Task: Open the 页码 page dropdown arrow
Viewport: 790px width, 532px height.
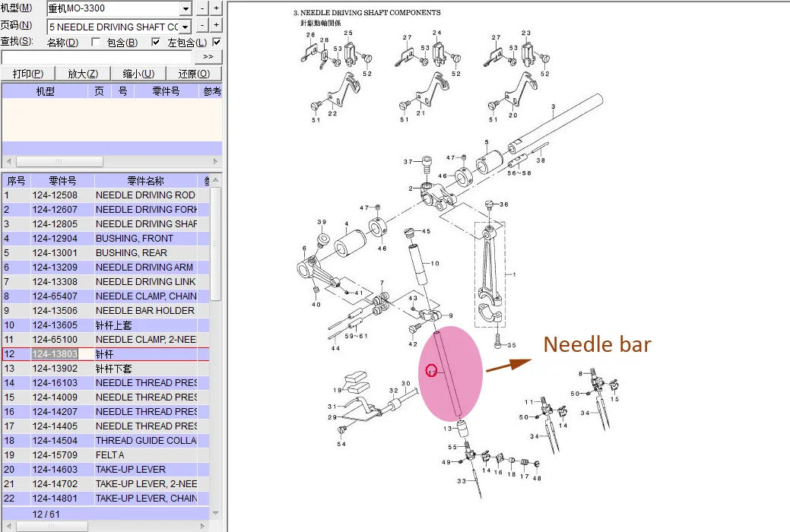Action: click(186, 27)
